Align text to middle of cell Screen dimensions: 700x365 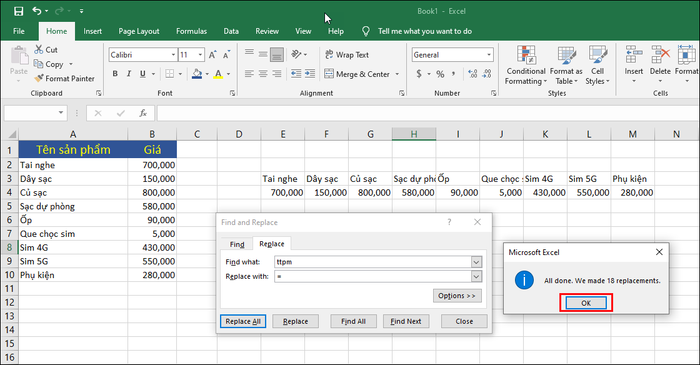point(263,54)
